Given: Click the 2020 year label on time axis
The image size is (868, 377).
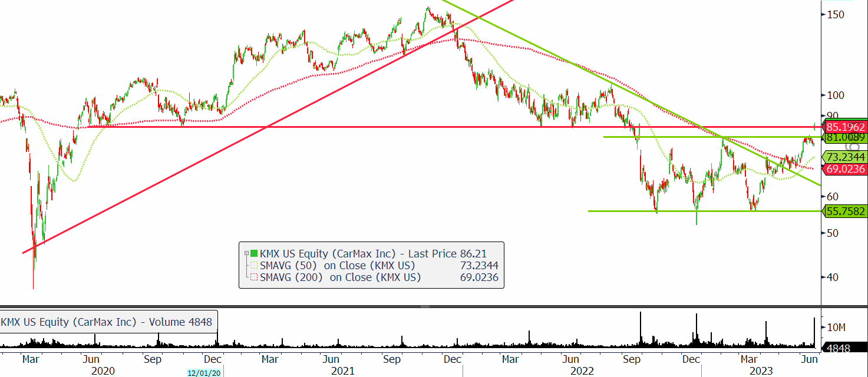Looking at the screenshot, I should point(103,371).
